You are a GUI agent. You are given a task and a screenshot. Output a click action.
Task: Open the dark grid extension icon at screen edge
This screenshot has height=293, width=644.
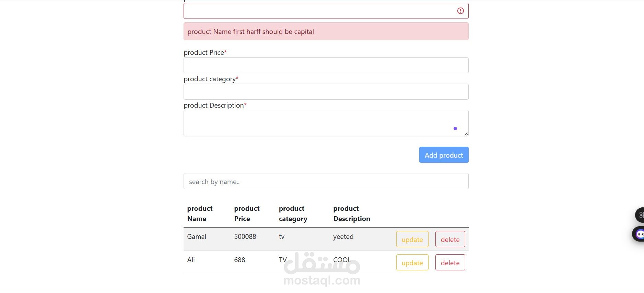pyautogui.click(x=640, y=215)
